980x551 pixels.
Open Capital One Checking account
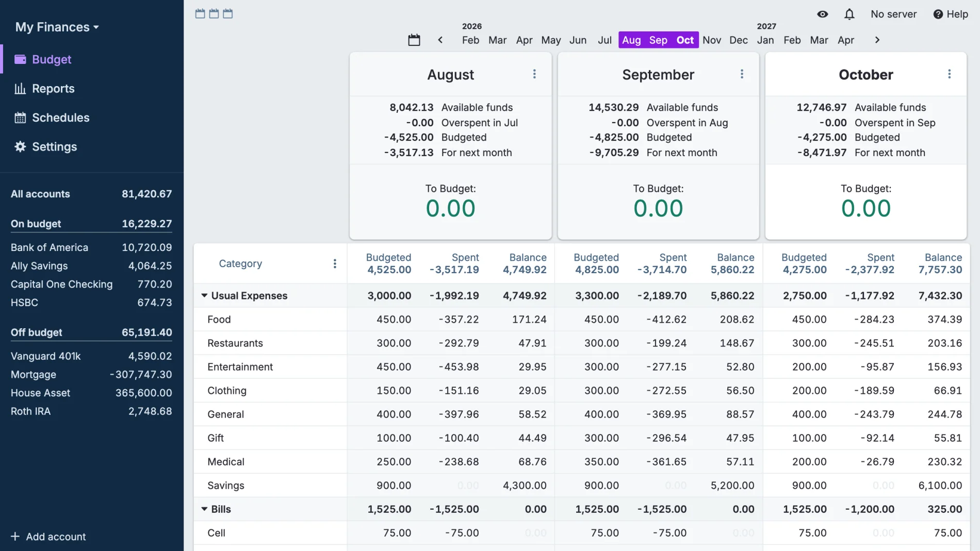91,284
